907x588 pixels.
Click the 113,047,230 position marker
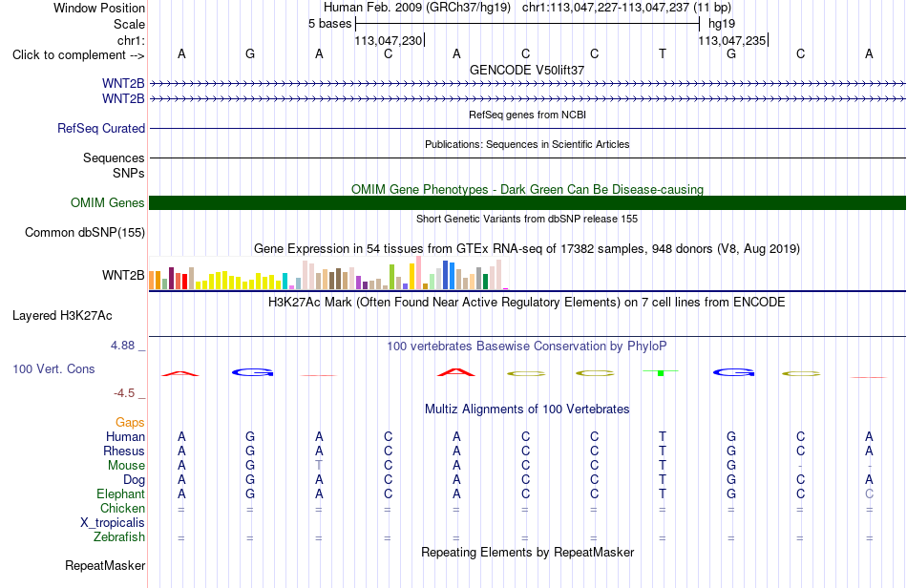tap(389, 40)
